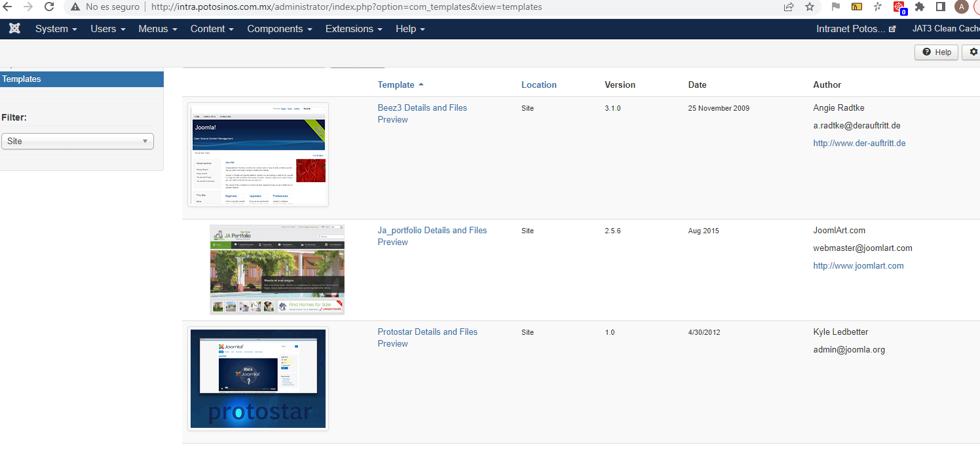Click the Author column header
The image size is (980, 458).
click(827, 85)
